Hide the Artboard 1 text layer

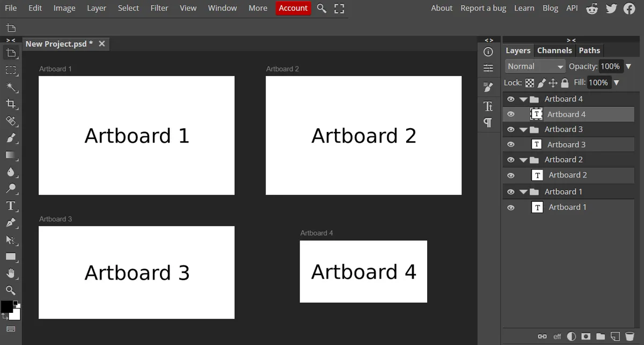(x=511, y=207)
